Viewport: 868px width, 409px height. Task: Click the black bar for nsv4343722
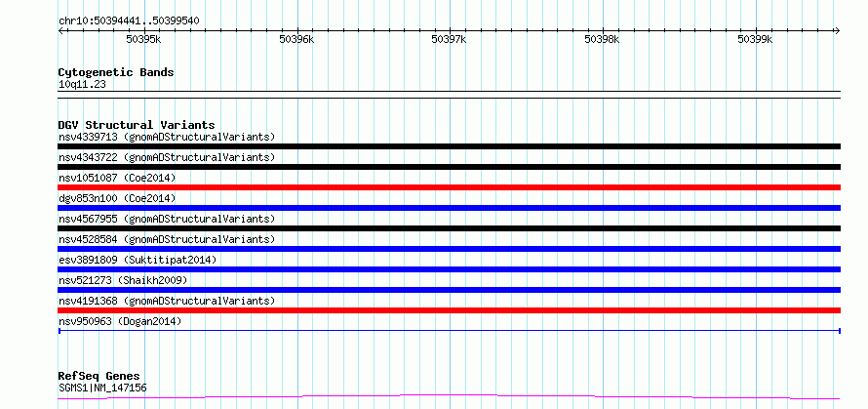(450, 167)
